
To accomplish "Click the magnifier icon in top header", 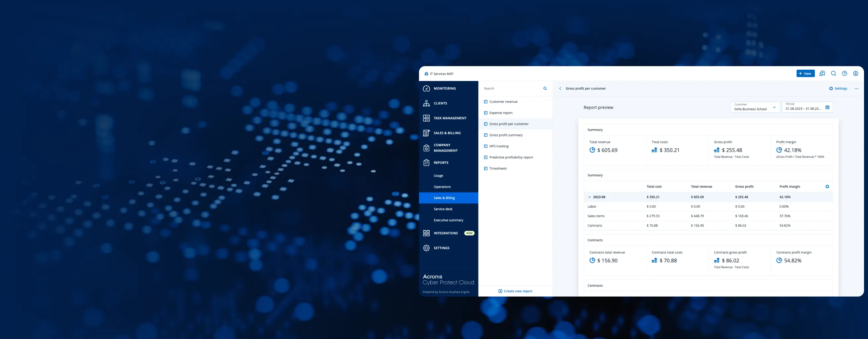I will pos(833,73).
